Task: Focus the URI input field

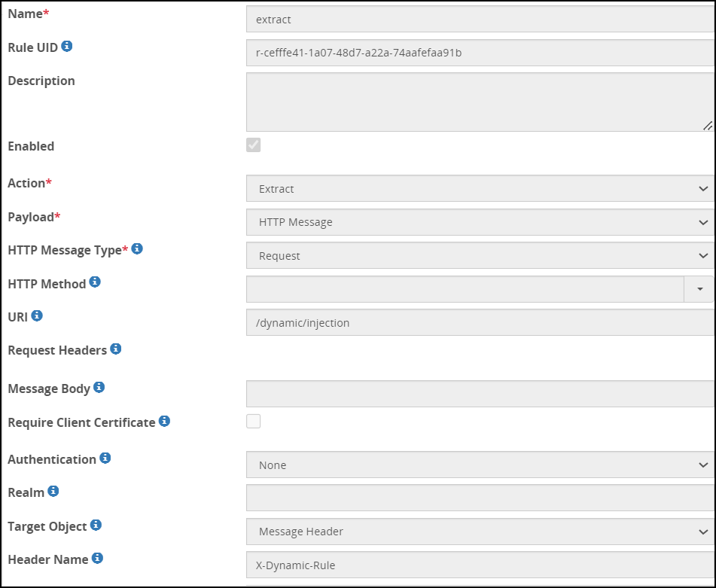Action: pos(480,323)
